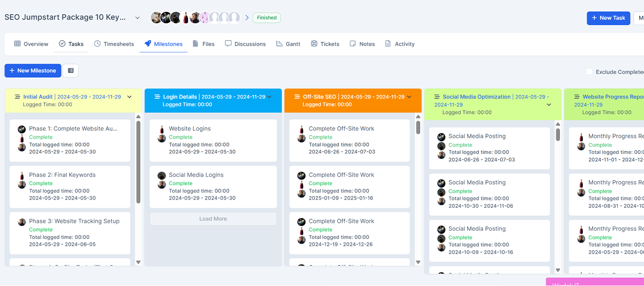Click the Website Progress Report handle icon
Image resolution: width=644 pixels, height=286 pixels.
point(577,97)
